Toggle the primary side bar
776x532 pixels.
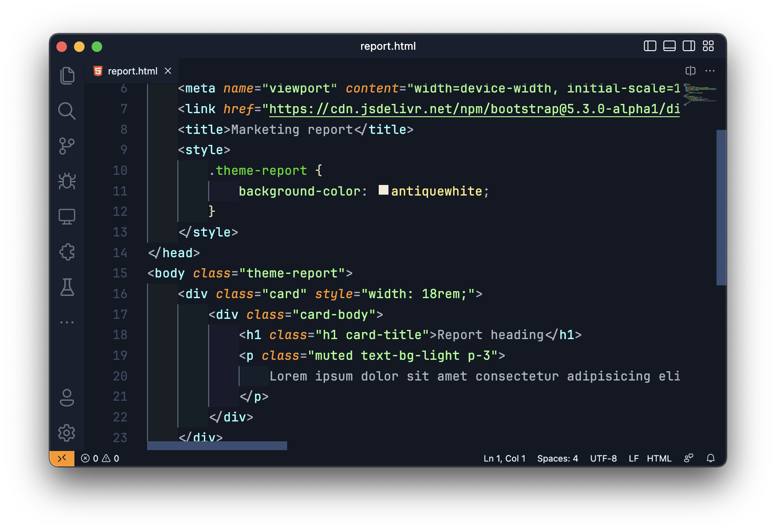pyautogui.click(x=650, y=46)
